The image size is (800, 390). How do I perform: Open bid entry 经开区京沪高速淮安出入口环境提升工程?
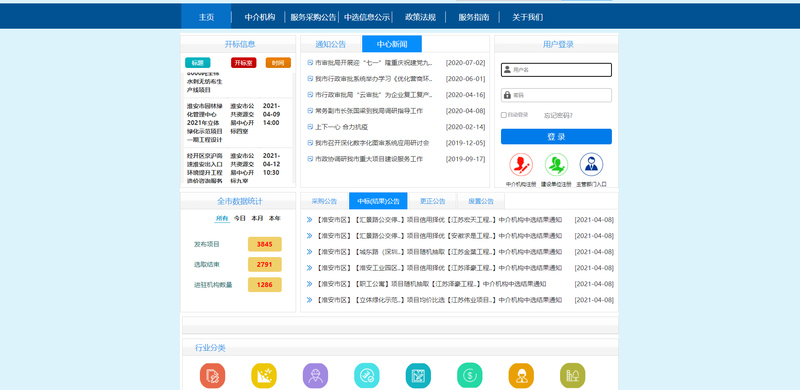(x=205, y=168)
